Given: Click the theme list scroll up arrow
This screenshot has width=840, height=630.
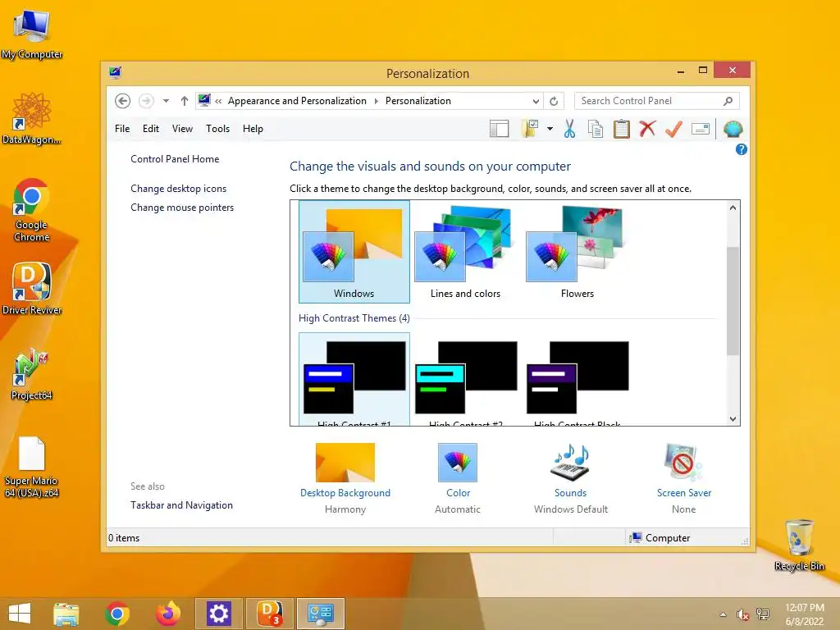Looking at the screenshot, I should coord(733,208).
